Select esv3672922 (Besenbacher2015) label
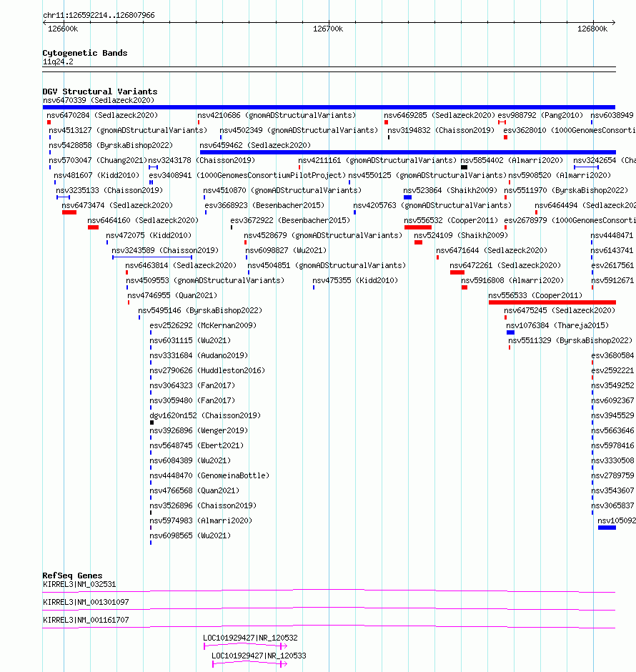This screenshot has width=636, height=672. click(x=290, y=220)
